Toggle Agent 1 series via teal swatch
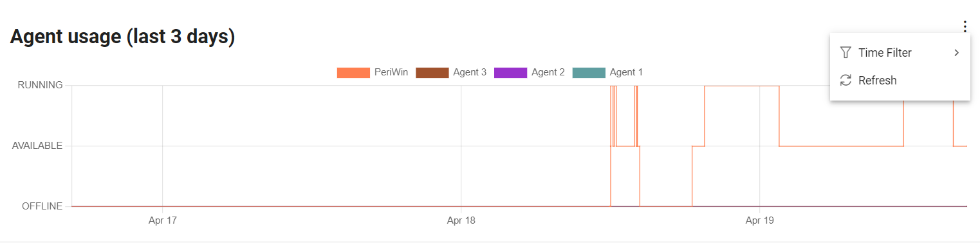The image size is (980, 243). [589, 73]
